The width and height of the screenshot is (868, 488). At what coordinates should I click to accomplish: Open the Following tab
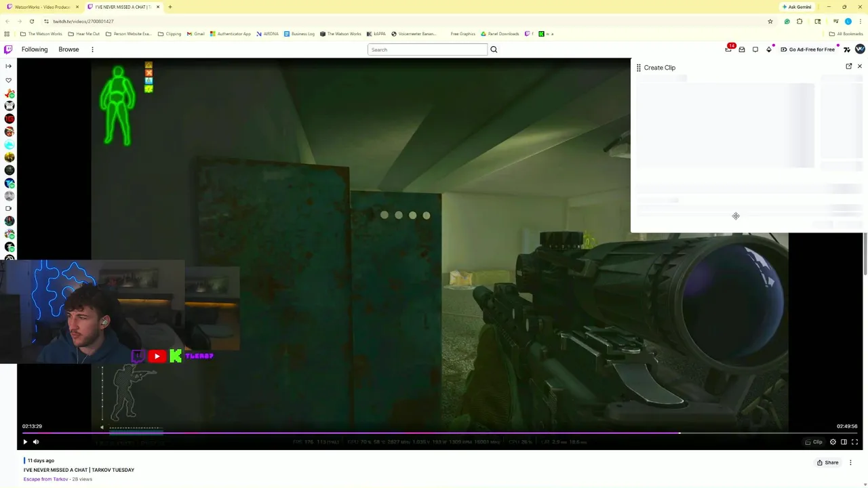[x=35, y=49]
